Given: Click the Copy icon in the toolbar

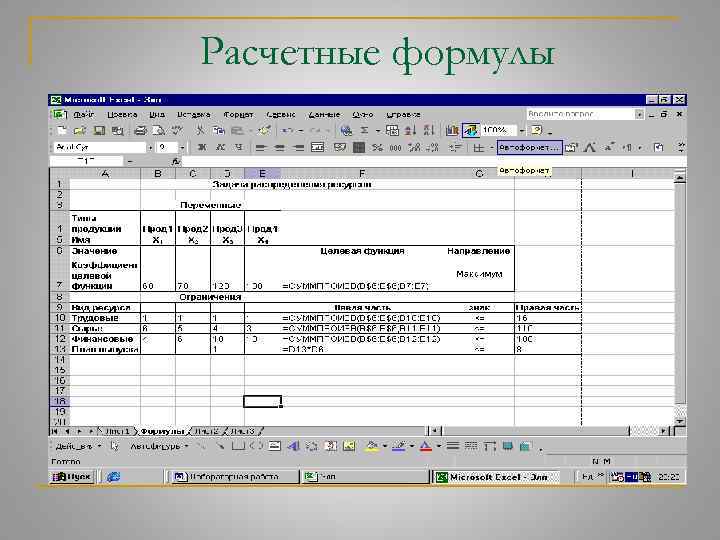Looking at the screenshot, I should pos(219,131).
